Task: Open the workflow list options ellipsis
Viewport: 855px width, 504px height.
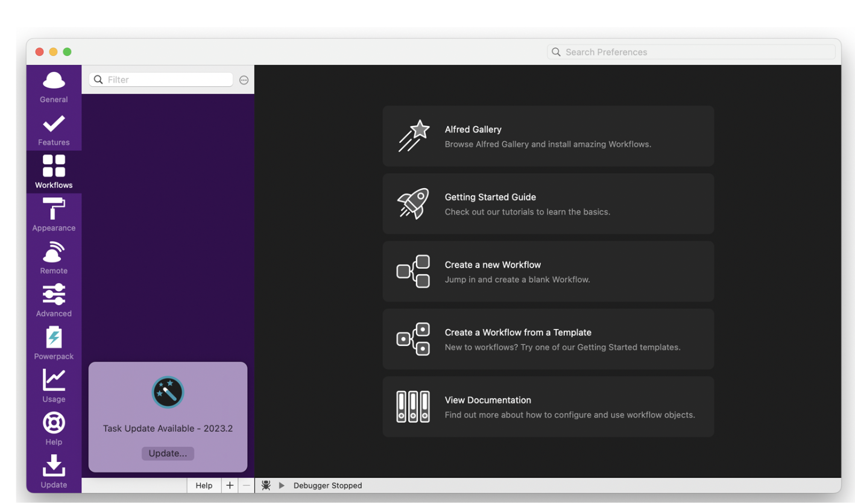Action: pos(244,80)
